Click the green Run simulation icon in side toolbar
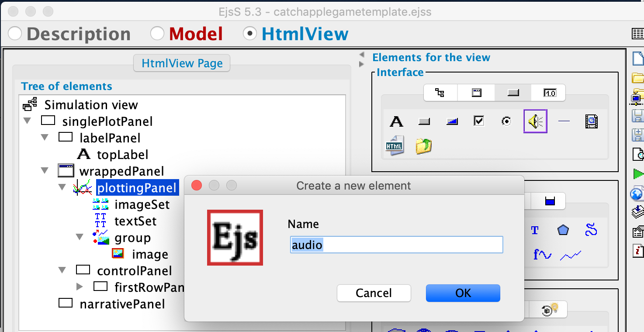 [638, 174]
